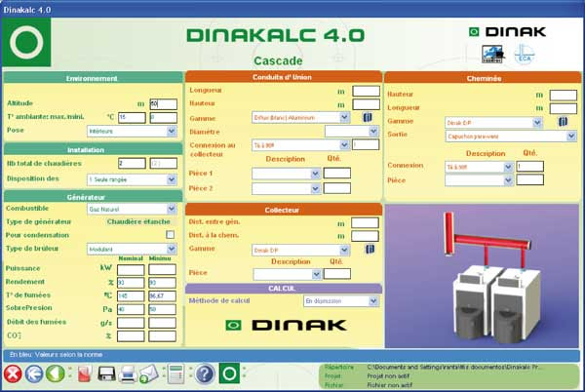Image resolution: width=585 pixels, height=392 pixels.
Task: Expand Connexion au collecteur dropdown
Action: point(300,144)
